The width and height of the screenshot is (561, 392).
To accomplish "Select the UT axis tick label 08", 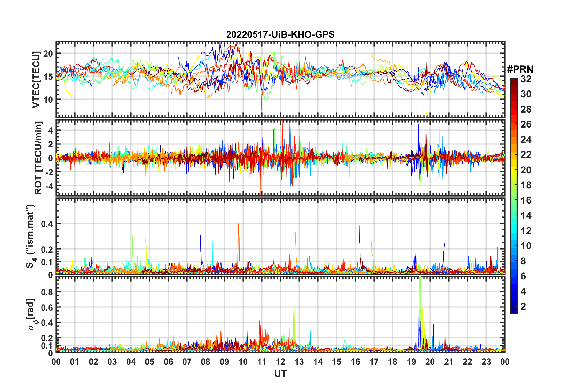I will (x=206, y=362).
